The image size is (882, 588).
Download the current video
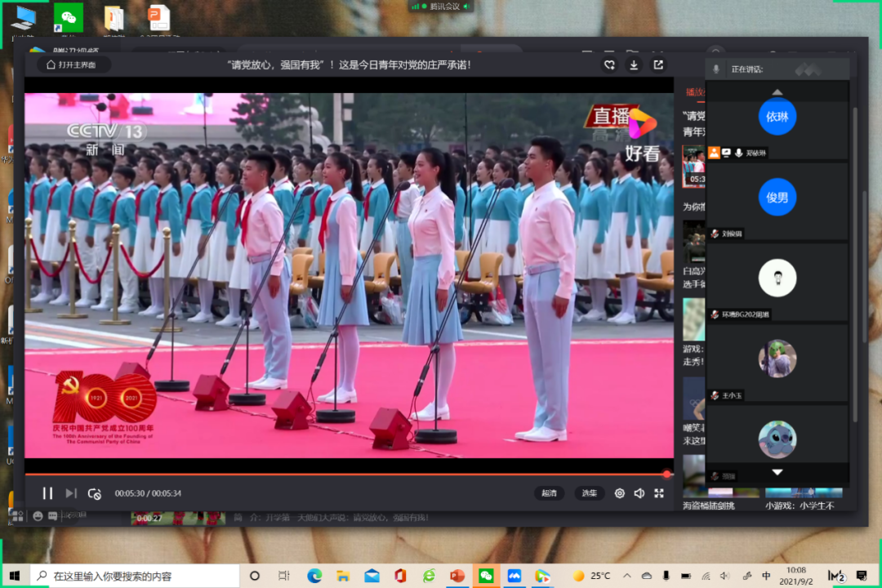[633, 65]
